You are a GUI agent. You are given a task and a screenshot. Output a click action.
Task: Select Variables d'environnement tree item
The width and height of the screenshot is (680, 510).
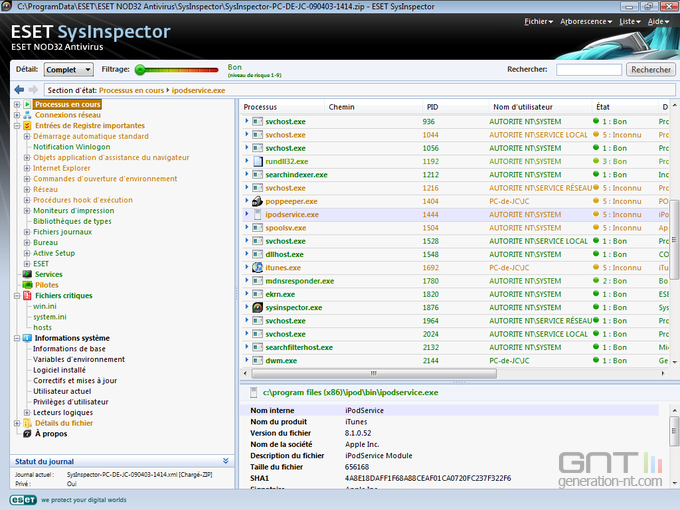click(79, 360)
